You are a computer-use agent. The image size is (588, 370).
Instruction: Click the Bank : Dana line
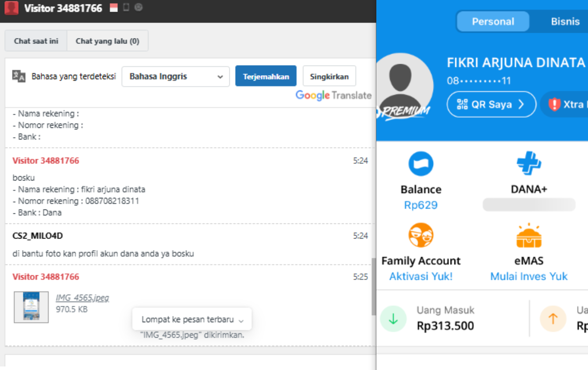coord(37,212)
